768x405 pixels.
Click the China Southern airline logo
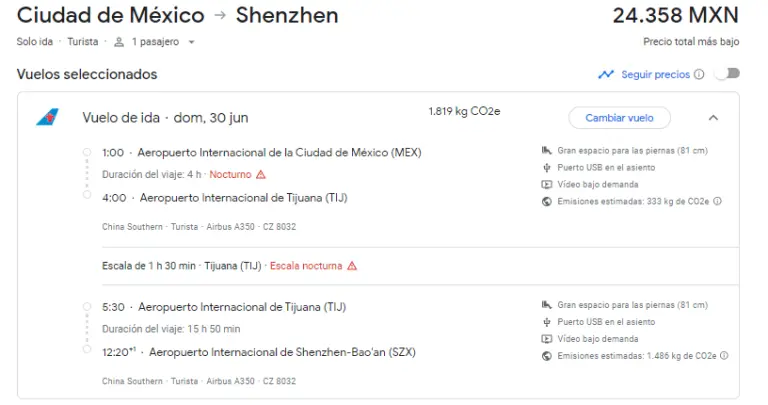tap(48, 117)
